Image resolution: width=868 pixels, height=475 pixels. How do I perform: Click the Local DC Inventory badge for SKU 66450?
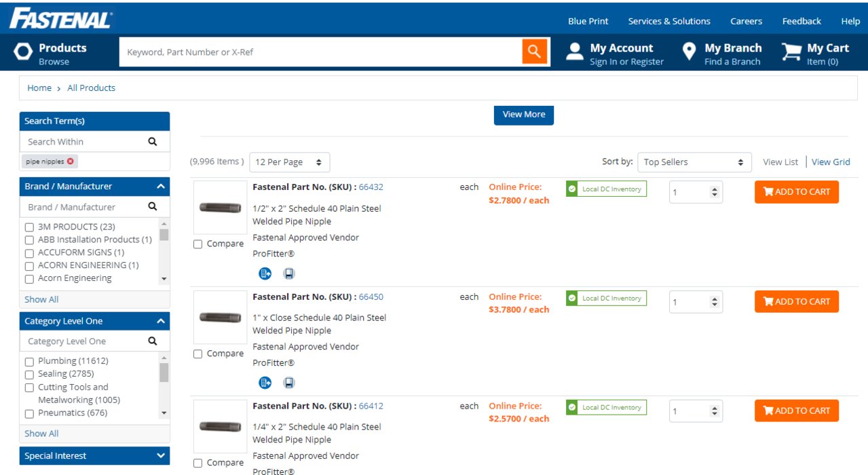pyautogui.click(x=606, y=299)
